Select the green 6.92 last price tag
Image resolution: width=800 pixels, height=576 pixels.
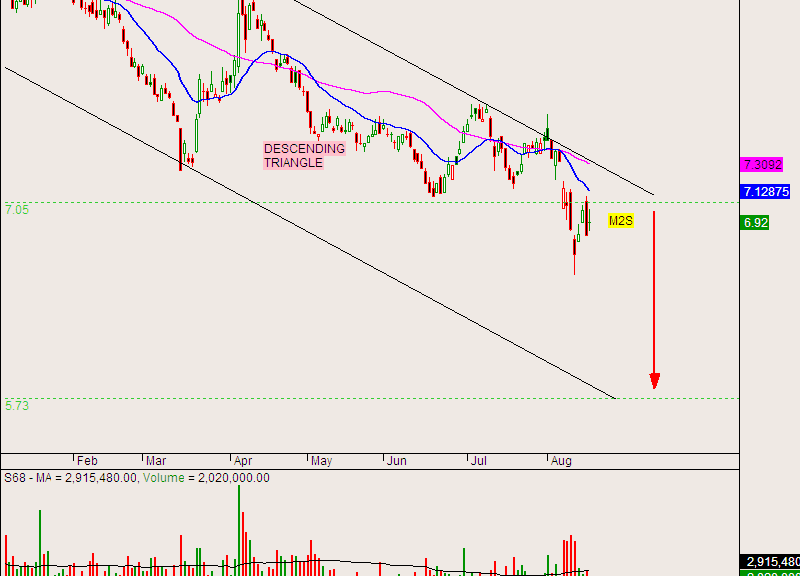point(755,222)
